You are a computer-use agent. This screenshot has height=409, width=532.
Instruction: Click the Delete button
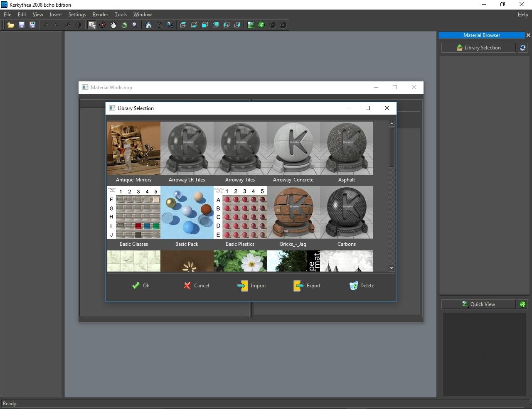click(362, 286)
